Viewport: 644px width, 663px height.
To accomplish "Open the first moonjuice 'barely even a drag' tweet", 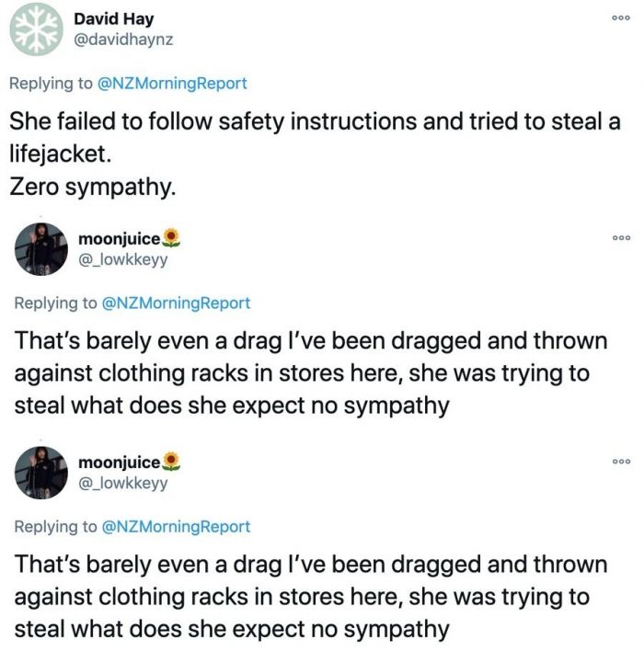I will (x=311, y=373).
